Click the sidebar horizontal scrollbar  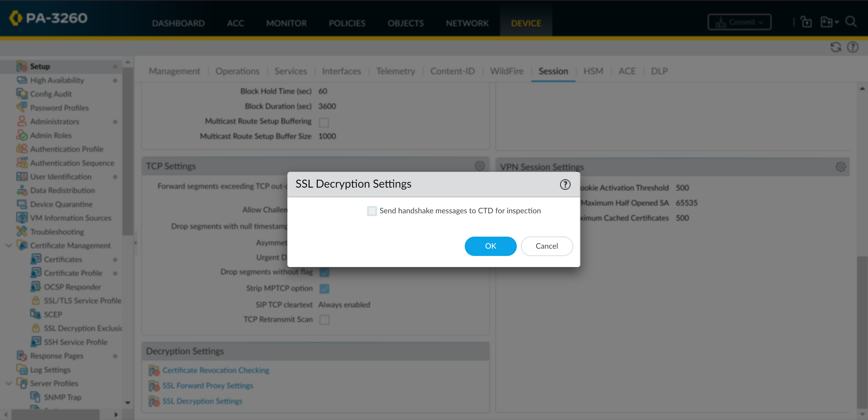pyautogui.click(x=56, y=414)
